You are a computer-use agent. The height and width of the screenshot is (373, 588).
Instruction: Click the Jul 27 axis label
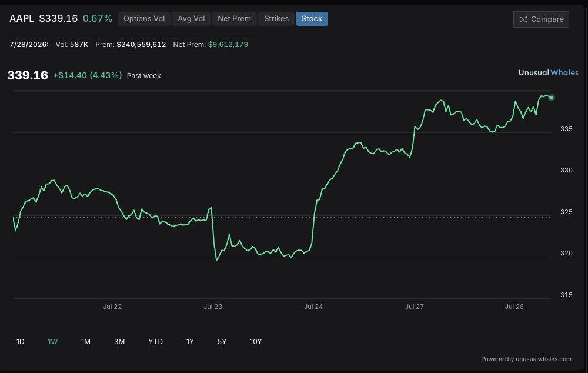click(415, 307)
